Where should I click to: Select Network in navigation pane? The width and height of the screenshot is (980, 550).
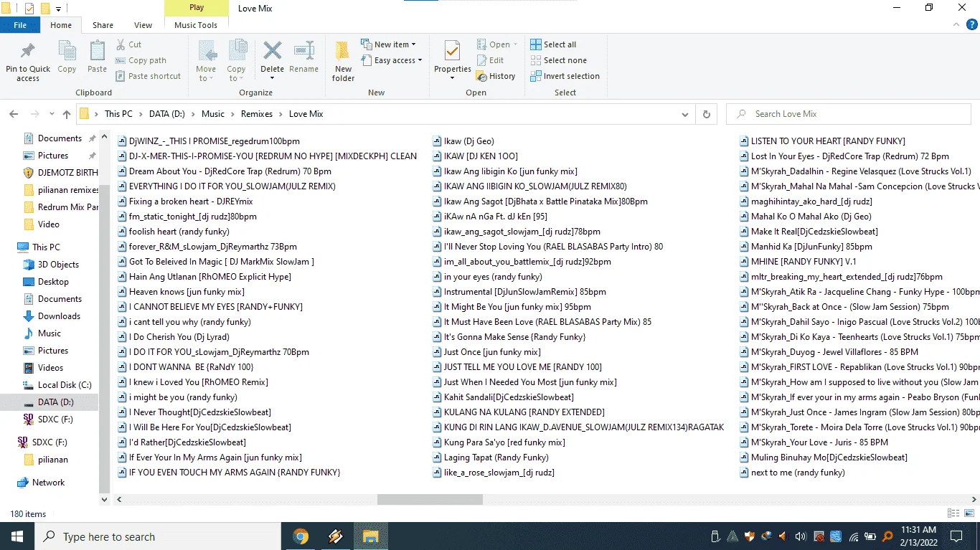(x=48, y=483)
